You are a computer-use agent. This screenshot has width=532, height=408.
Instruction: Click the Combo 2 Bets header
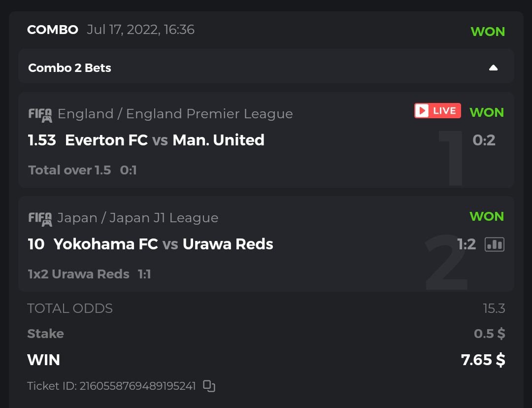70,68
